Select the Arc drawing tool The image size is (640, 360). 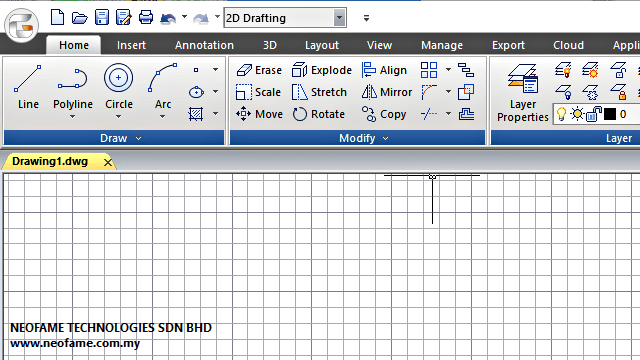(162, 87)
